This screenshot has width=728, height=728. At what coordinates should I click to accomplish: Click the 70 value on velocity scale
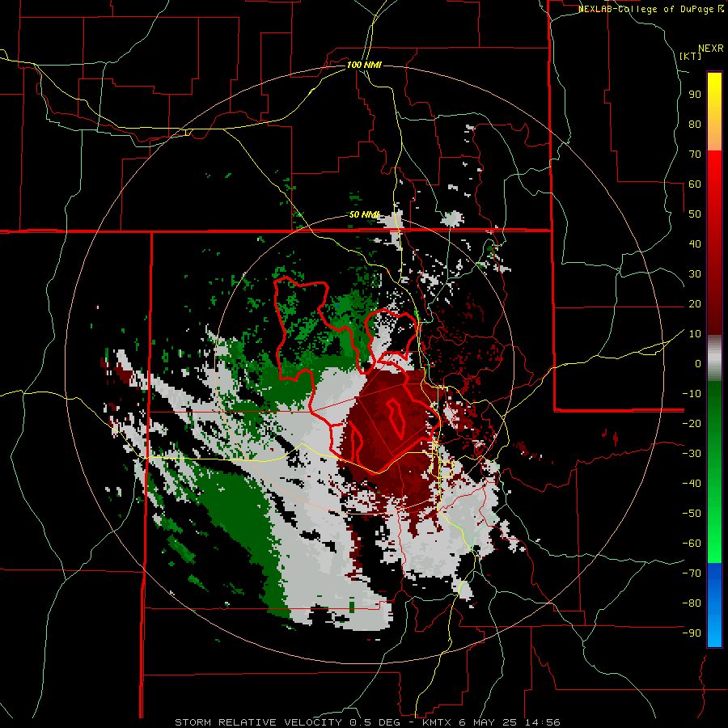pyautogui.click(x=695, y=154)
